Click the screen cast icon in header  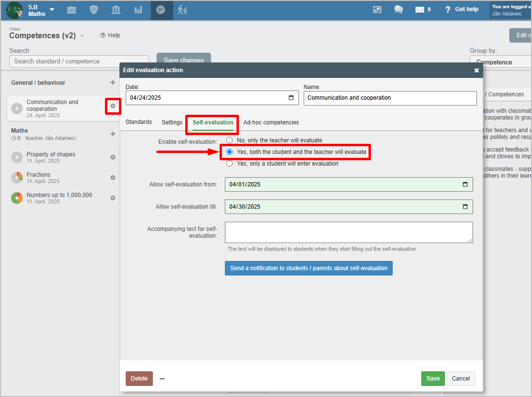377,10
